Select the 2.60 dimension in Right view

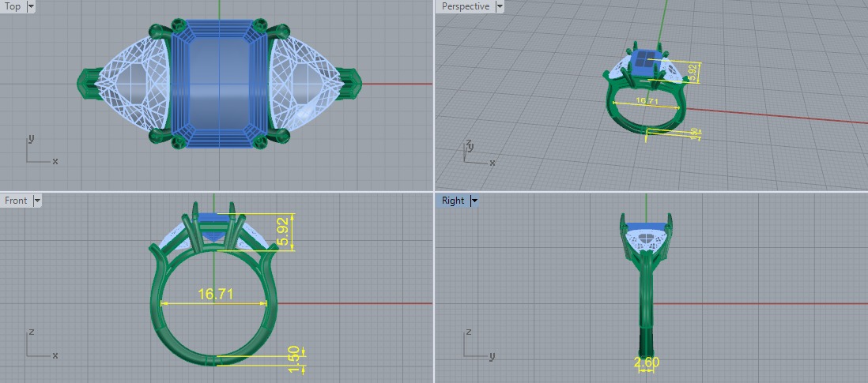click(x=646, y=363)
